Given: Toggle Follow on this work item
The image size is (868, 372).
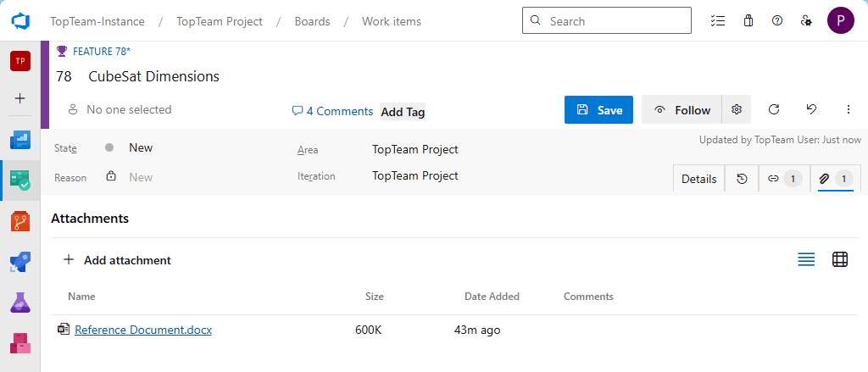Looking at the screenshot, I should pos(682,110).
